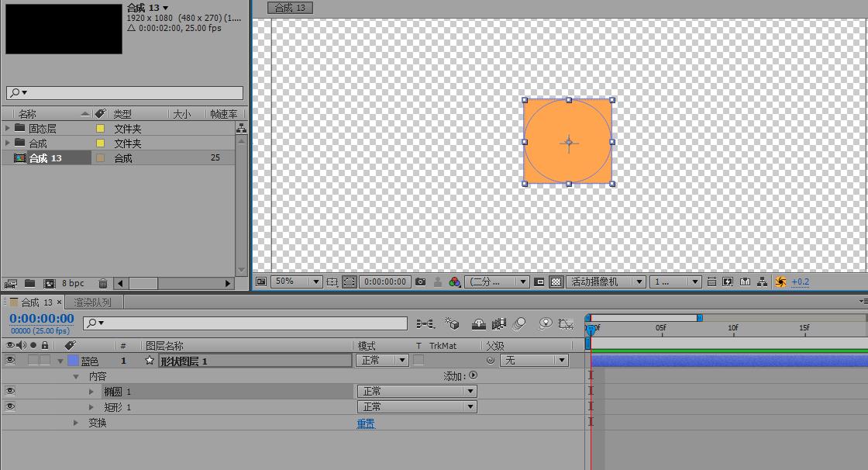Screen dimensions: 868x470
Task: Hide the 椭圆 1 shape visibility eye
Action: (x=10, y=392)
